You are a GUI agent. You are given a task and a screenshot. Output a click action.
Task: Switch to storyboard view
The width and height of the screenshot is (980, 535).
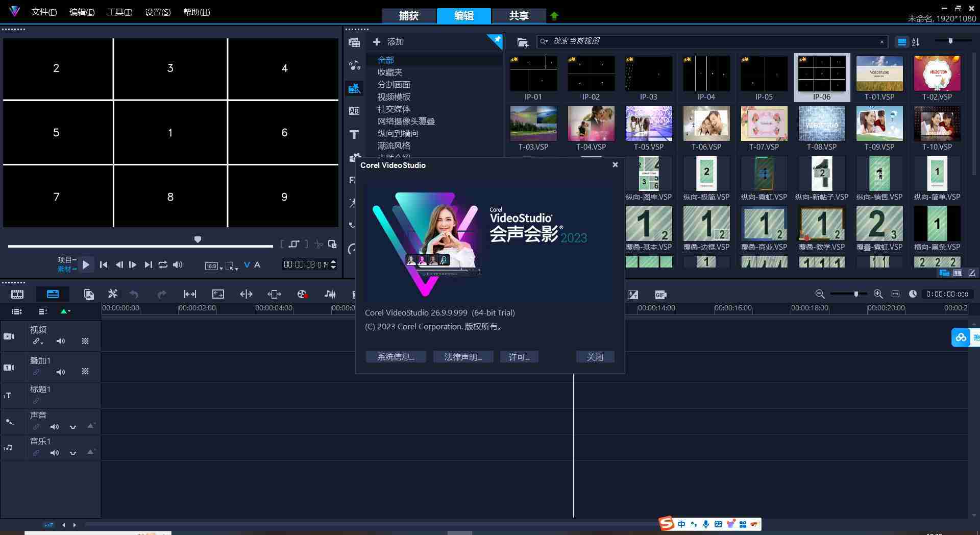(17, 294)
